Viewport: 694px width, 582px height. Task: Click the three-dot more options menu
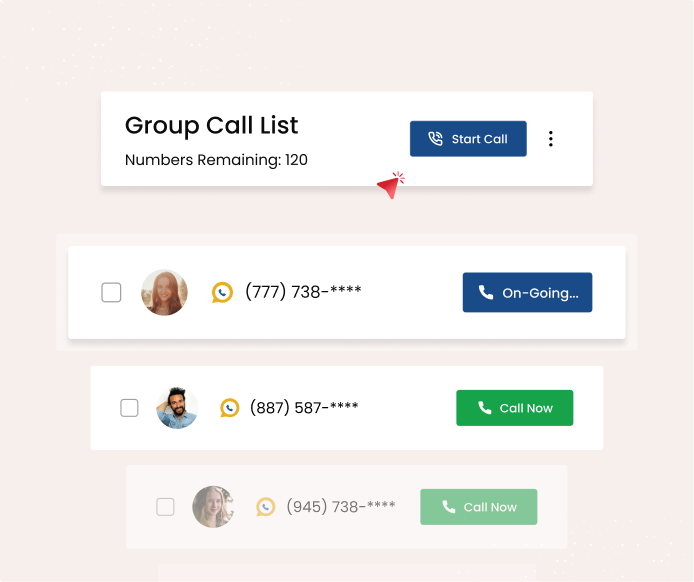[550, 139]
